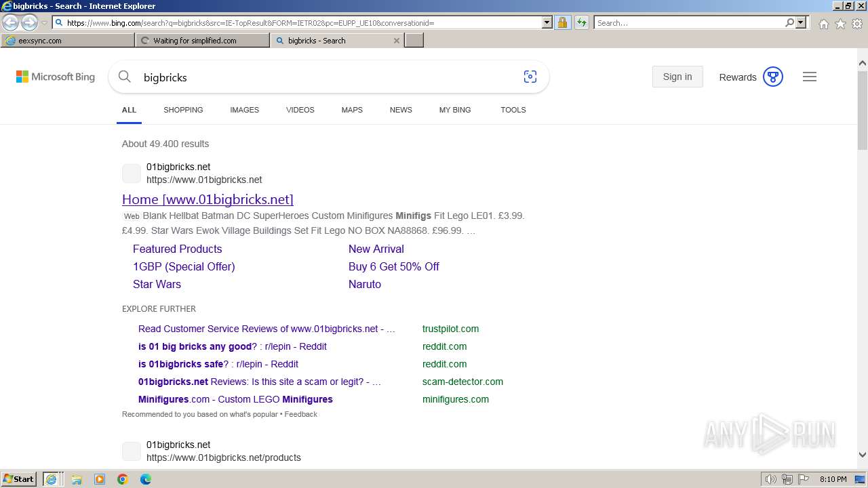The width and height of the screenshot is (868, 488).
Task: Open the recent pages dropdown arrow
Action: point(44,23)
